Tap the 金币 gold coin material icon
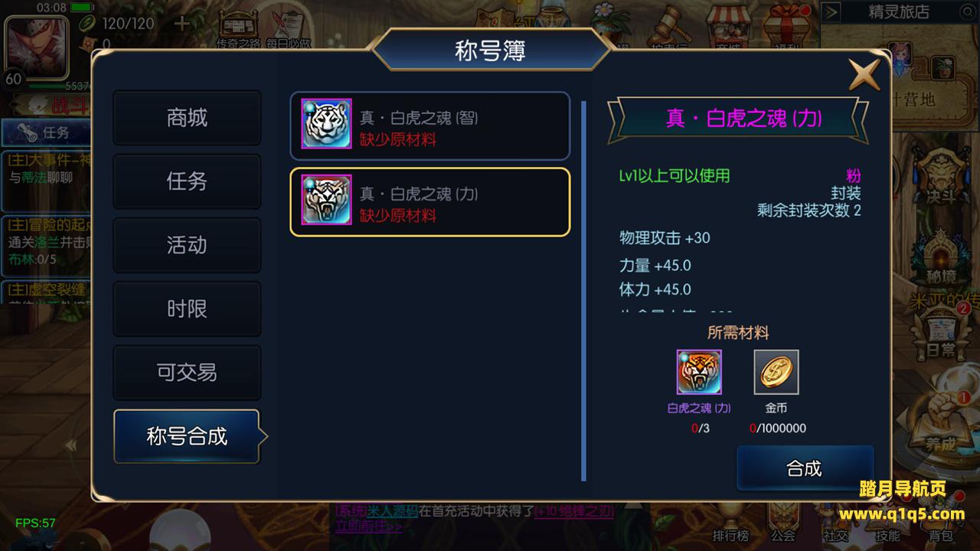 pyautogui.click(x=776, y=373)
